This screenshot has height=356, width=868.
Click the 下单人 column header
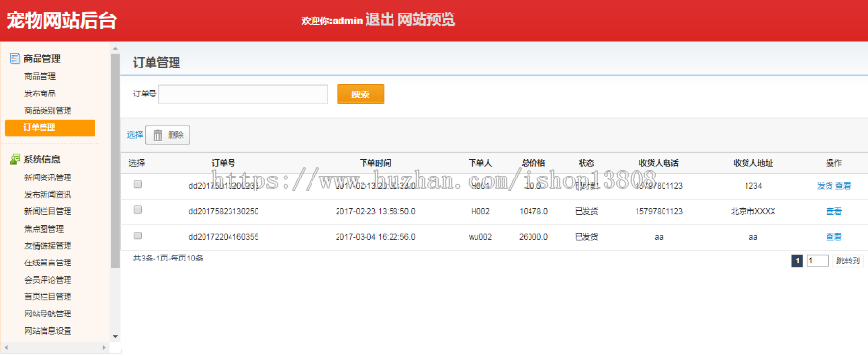pyautogui.click(x=480, y=163)
